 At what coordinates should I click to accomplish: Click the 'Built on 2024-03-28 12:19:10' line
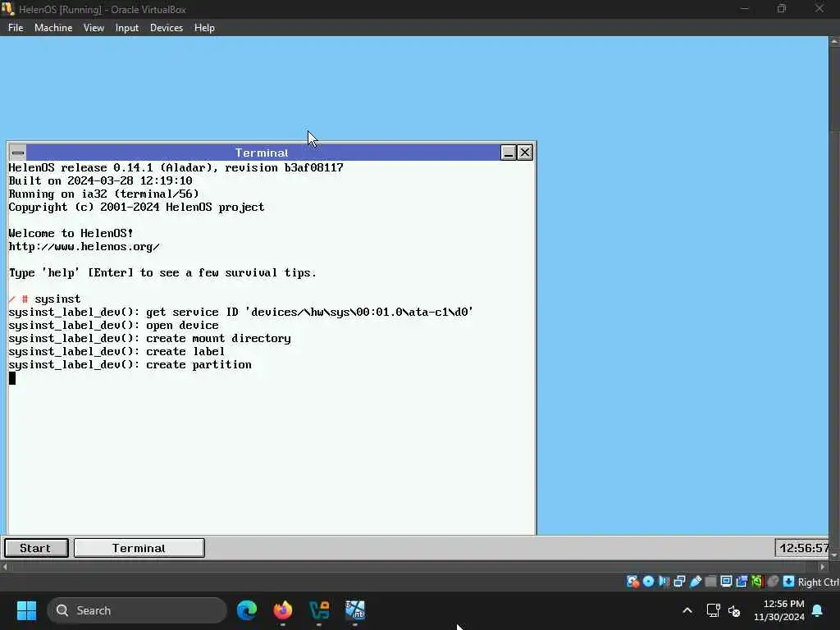[x=100, y=180]
